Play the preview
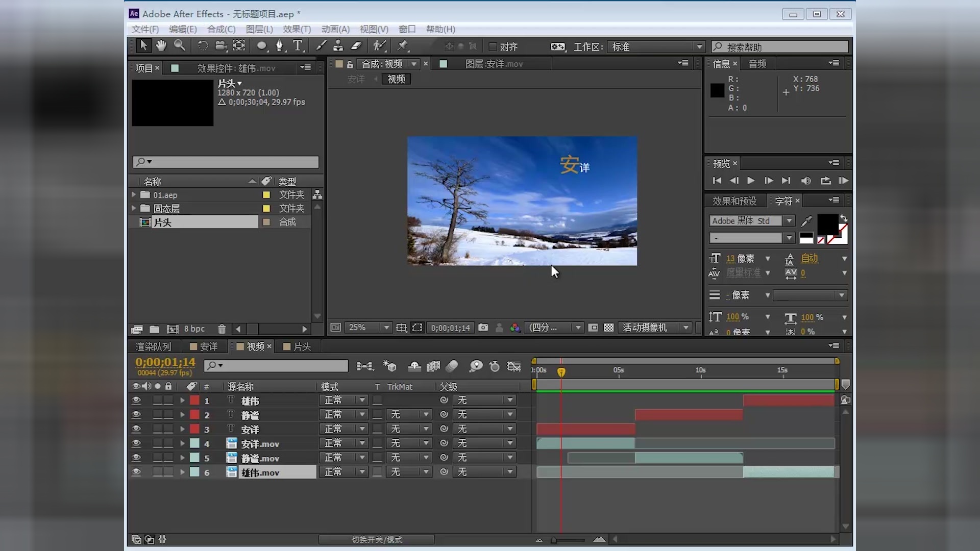This screenshot has height=551, width=980. [x=751, y=181]
